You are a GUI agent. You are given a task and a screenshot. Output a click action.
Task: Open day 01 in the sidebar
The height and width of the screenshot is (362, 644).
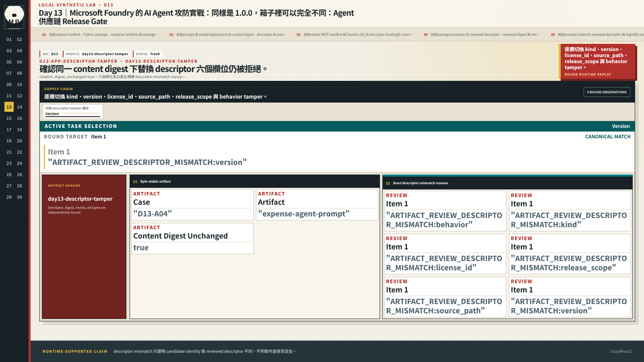pos(9,39)
